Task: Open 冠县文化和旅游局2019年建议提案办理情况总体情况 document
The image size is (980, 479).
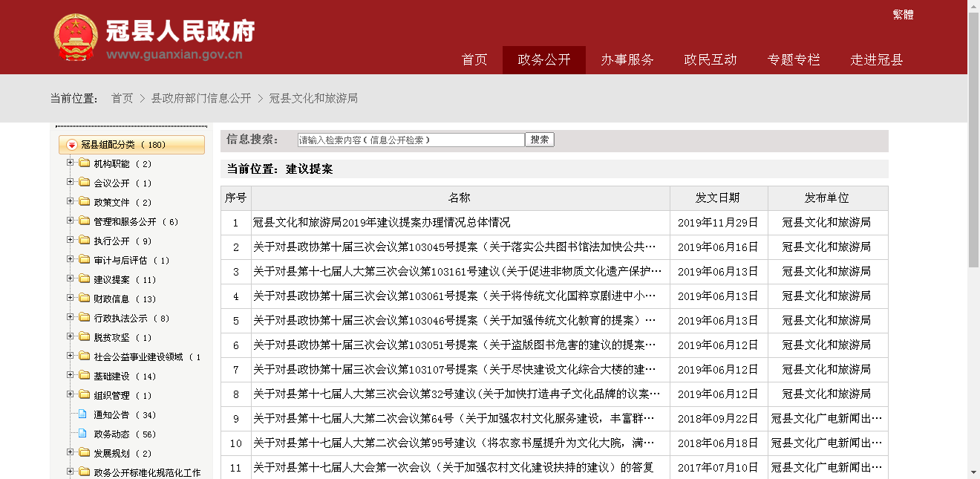Action: pos(382,222)
